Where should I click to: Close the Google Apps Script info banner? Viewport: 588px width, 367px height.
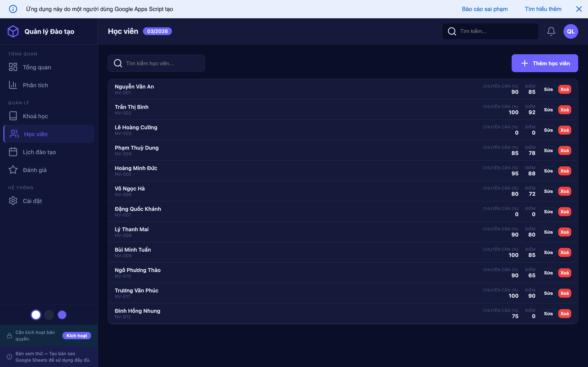(x=579, y=9)
